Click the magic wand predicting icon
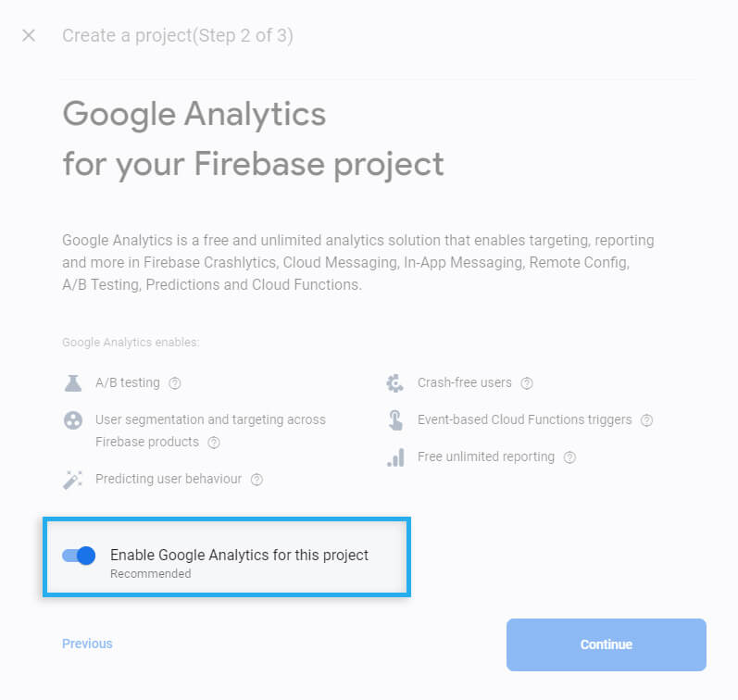 (x=73, y=480)
